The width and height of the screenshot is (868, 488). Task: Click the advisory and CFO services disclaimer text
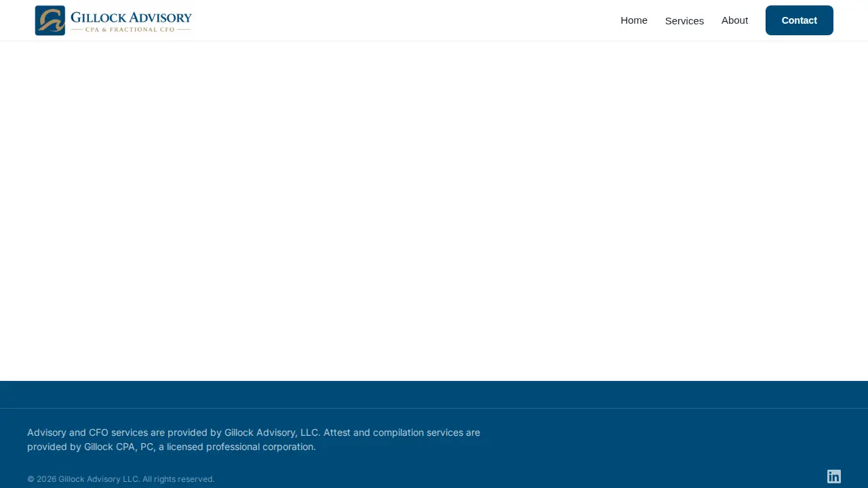254,440
